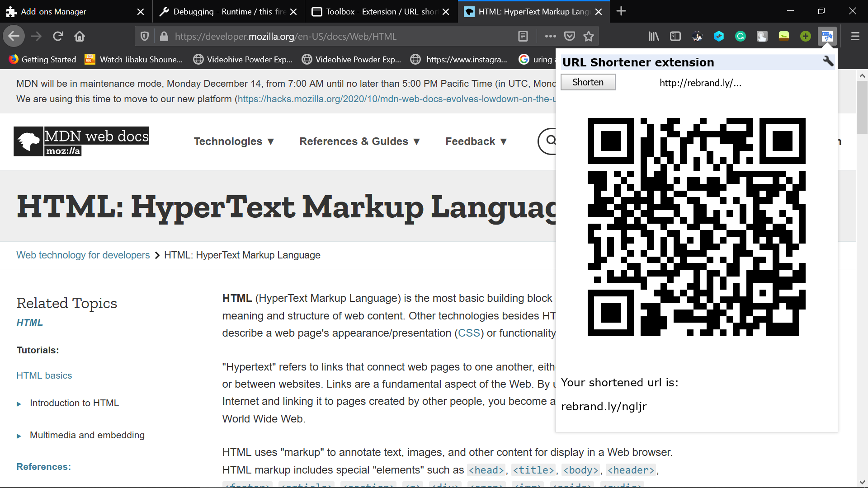Open Getting Started bookmark
Image resolution: width=868 pixels, height=488 pixels.
pyautogui.click(x=43, y=59)
